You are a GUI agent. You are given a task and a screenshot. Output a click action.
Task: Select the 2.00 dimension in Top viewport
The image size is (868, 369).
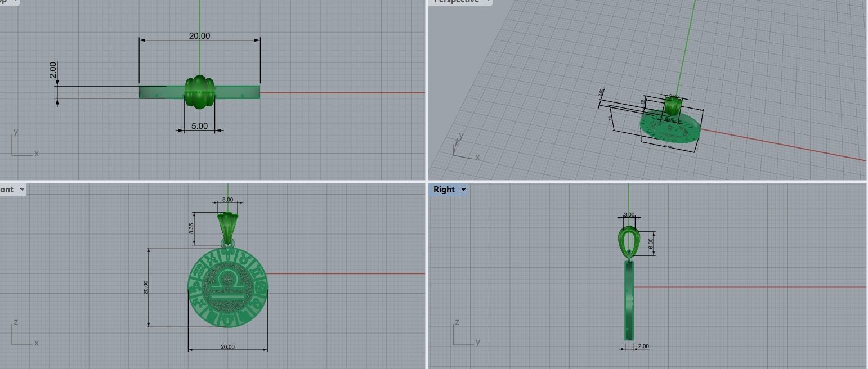[x=53, y=70]
